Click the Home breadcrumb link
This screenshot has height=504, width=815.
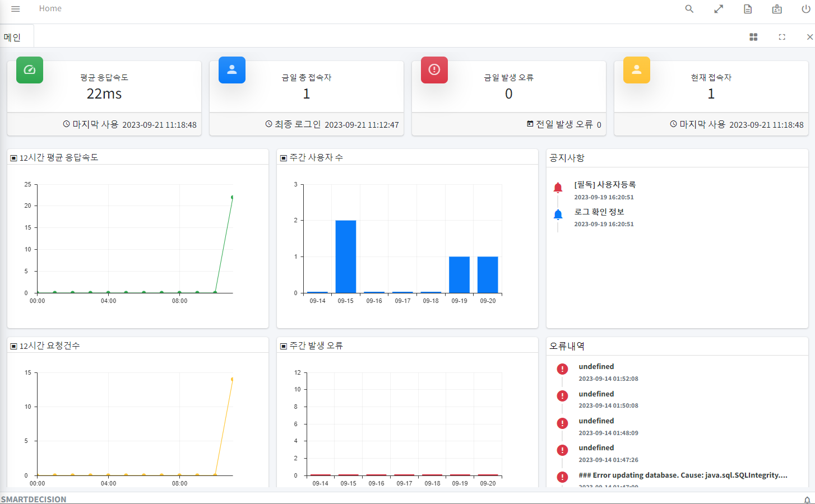point(50,8)
